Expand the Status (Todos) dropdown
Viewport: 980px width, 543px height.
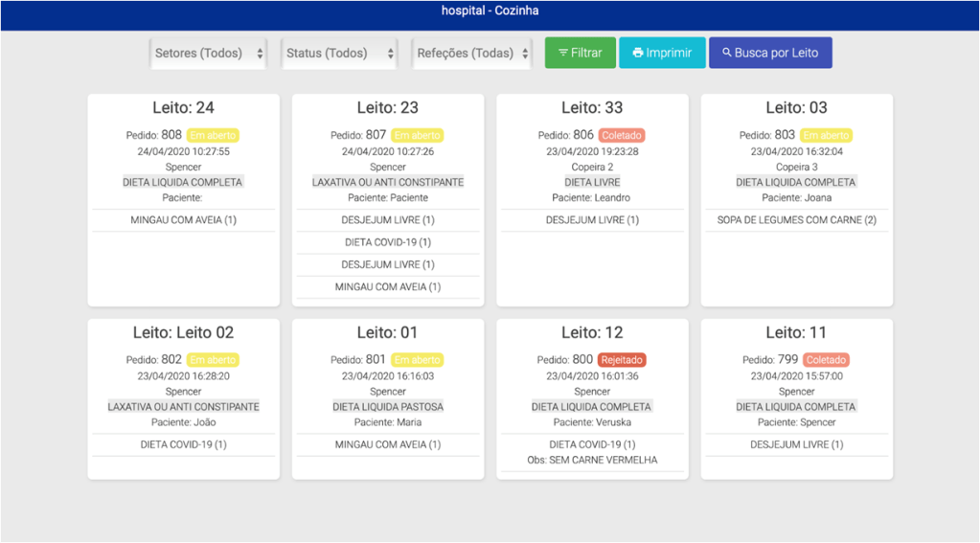(339, 54)
